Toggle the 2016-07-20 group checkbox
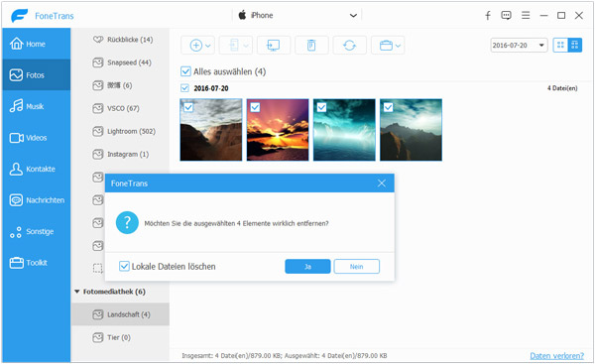Screen dimensions: 595x364 184,88
